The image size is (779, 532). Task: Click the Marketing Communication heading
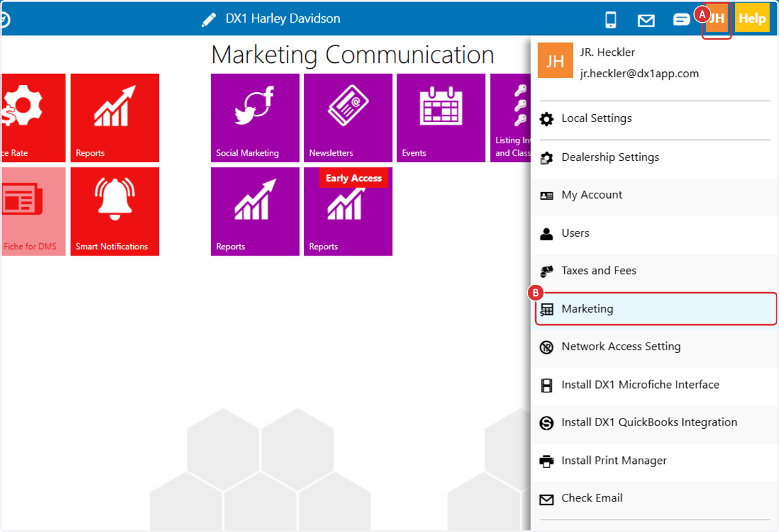click(352, 54)
